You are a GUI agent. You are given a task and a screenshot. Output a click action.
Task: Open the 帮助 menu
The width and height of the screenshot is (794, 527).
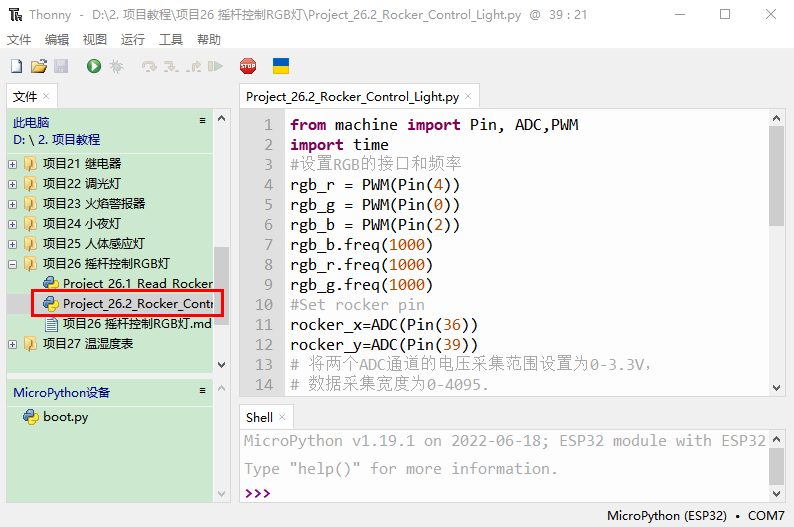point(209,40)
